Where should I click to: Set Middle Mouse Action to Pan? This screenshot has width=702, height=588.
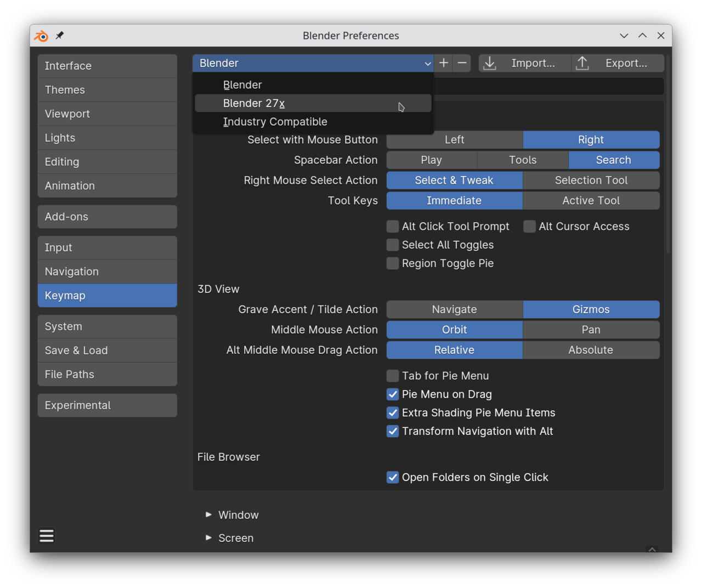tap(591, 330)
